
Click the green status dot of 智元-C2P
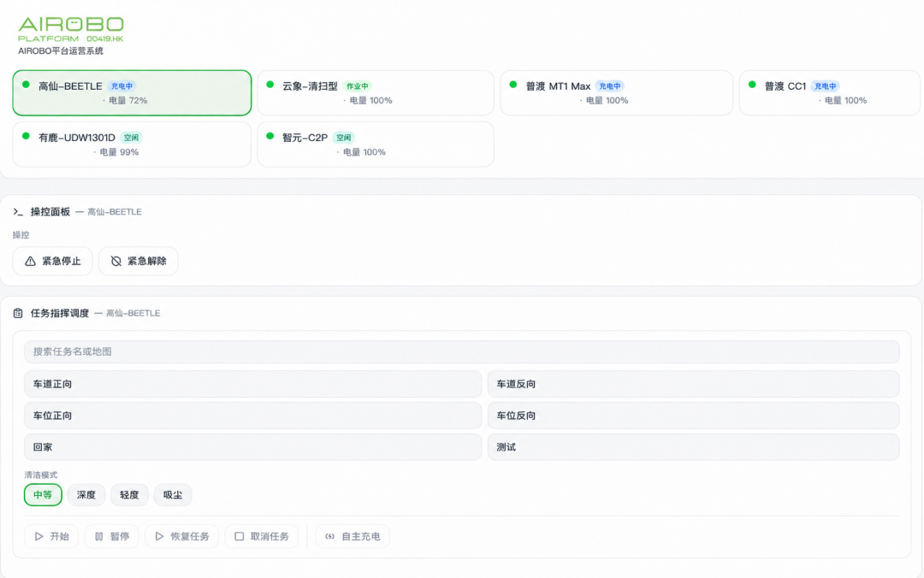point(269,135)
